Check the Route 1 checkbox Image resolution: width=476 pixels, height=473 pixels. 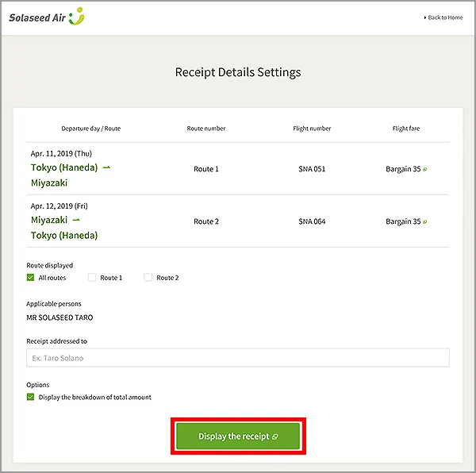(x=92, y=278)
